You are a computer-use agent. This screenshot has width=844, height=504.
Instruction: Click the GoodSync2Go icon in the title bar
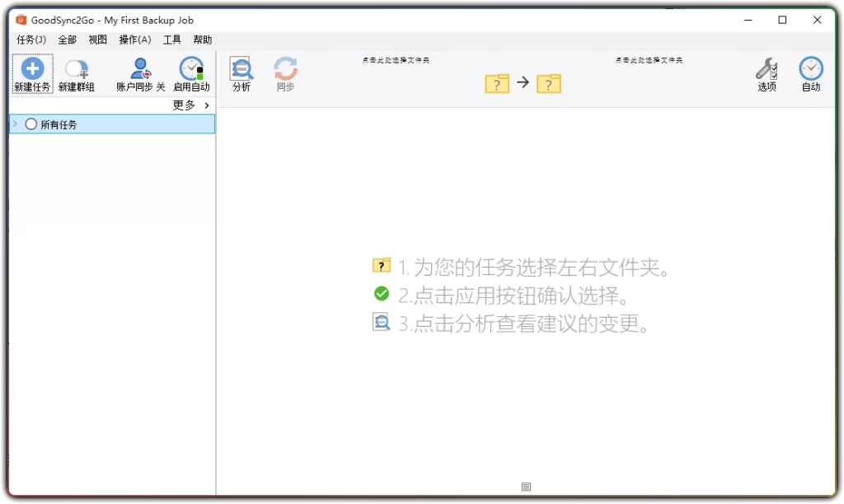tap(18, 19)
